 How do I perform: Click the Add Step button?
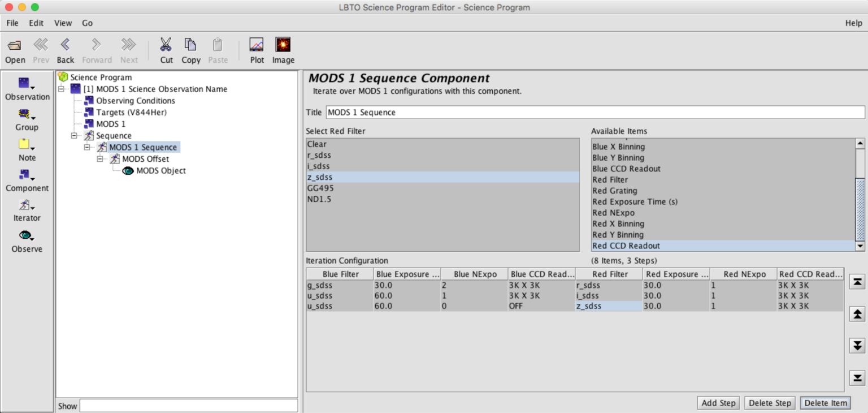[718, 403]
